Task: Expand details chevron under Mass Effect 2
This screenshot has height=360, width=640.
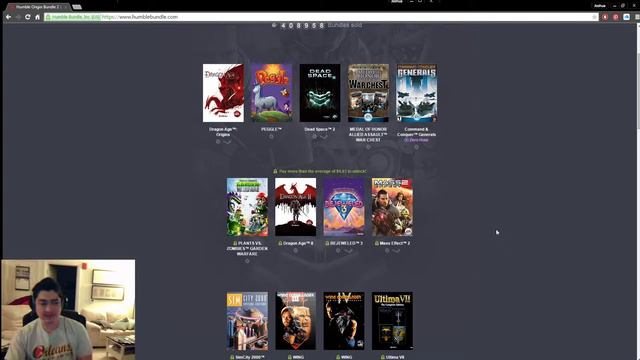Action: (396, 251)
